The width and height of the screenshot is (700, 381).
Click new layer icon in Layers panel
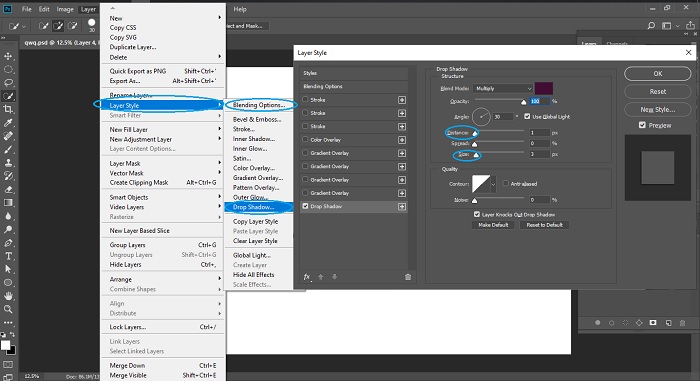tap(668, 322)
